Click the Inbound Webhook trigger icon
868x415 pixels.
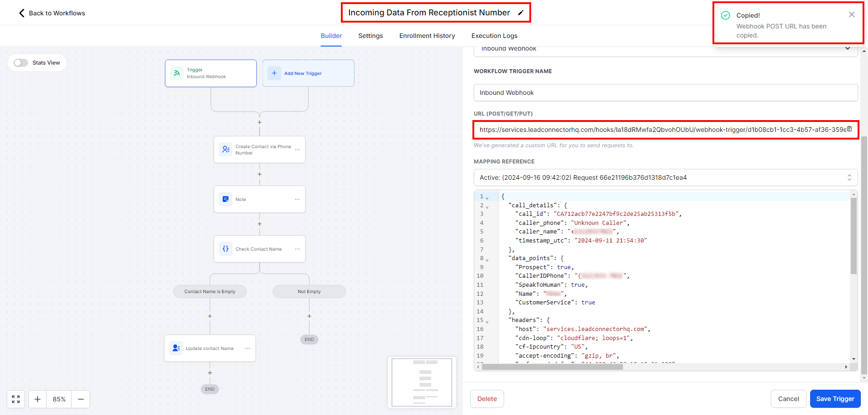(x=177, y=73)
